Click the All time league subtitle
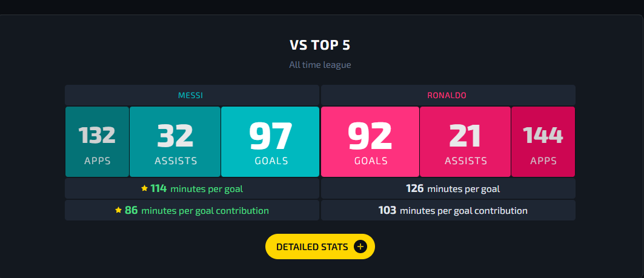 [320, 65]
